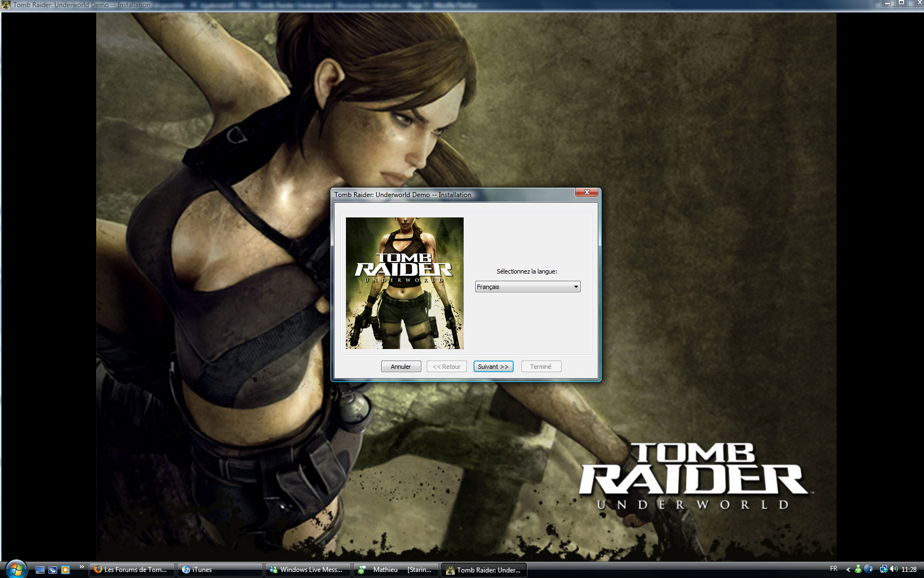Click the blue globe tray icon
924x578 pixels.
(x=868, y=569)
